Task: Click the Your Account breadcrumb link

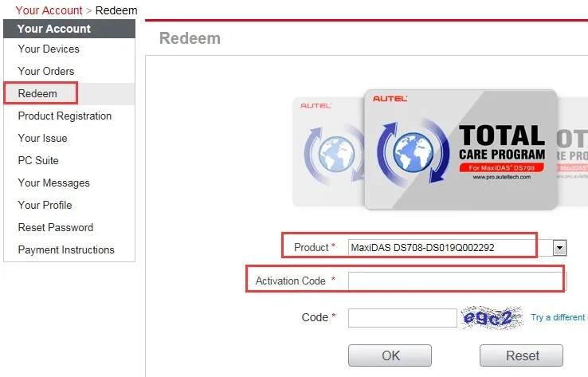Action: (49, 10)
